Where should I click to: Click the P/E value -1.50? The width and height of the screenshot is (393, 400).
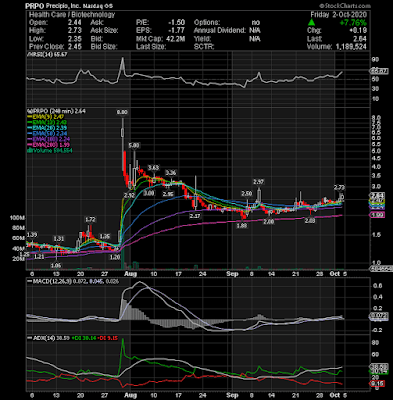coord(177,23)
